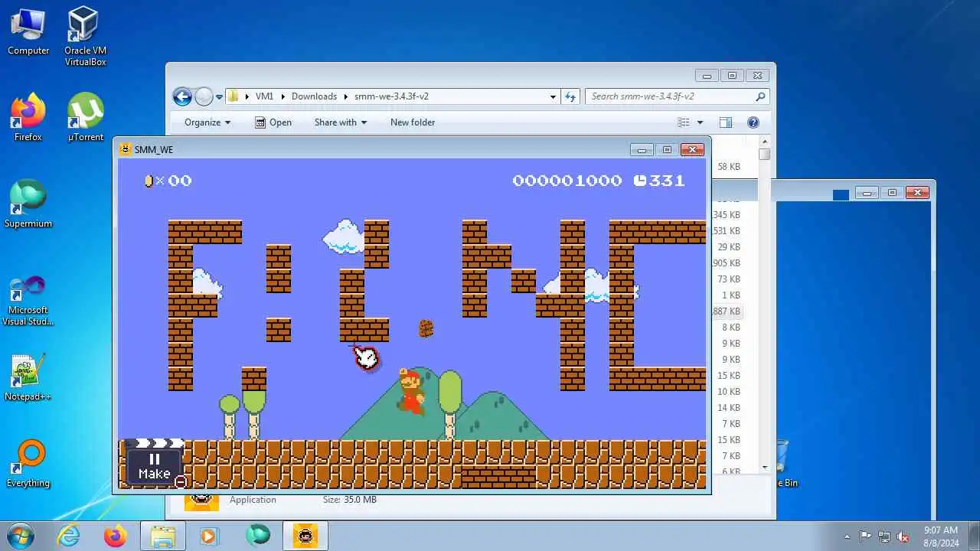Click the SMM_WE window title bar icon

pyautogui.click(x=126, y=149)
